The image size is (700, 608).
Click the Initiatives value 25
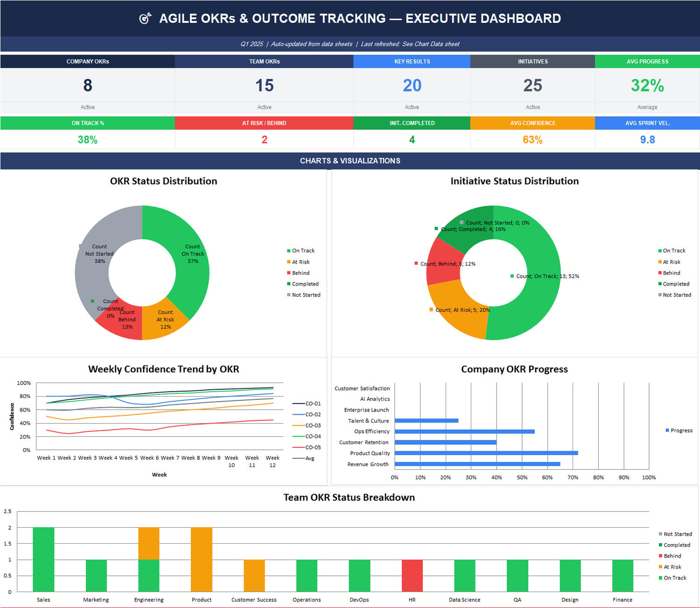tap(532, 85)
